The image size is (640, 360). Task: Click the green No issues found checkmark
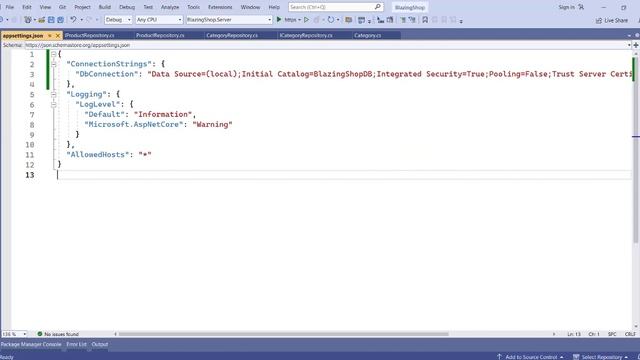pyautogui.click(x=40, y=334)
